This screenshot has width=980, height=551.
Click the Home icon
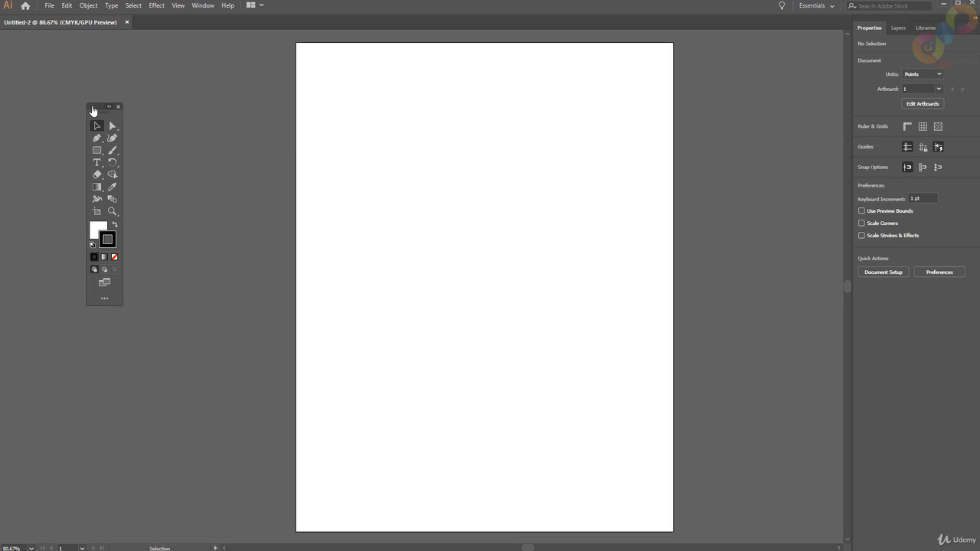point(25,5)
